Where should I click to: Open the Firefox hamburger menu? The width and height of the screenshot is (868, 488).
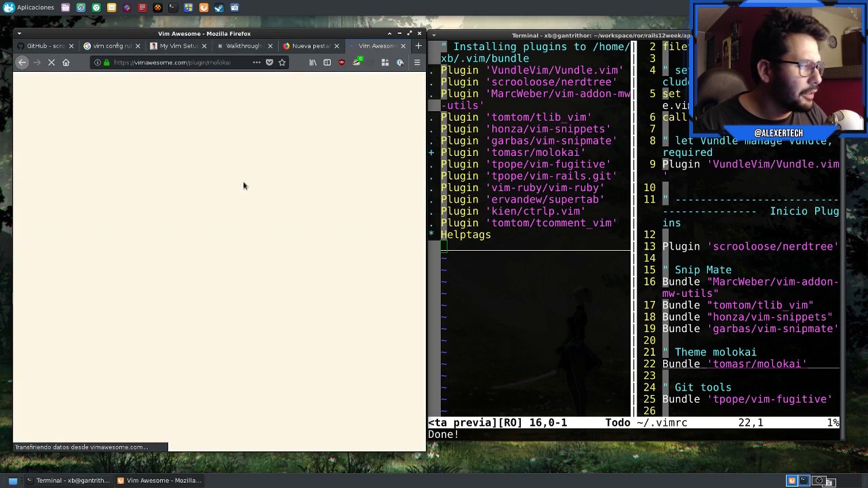(x=417, y=62)
